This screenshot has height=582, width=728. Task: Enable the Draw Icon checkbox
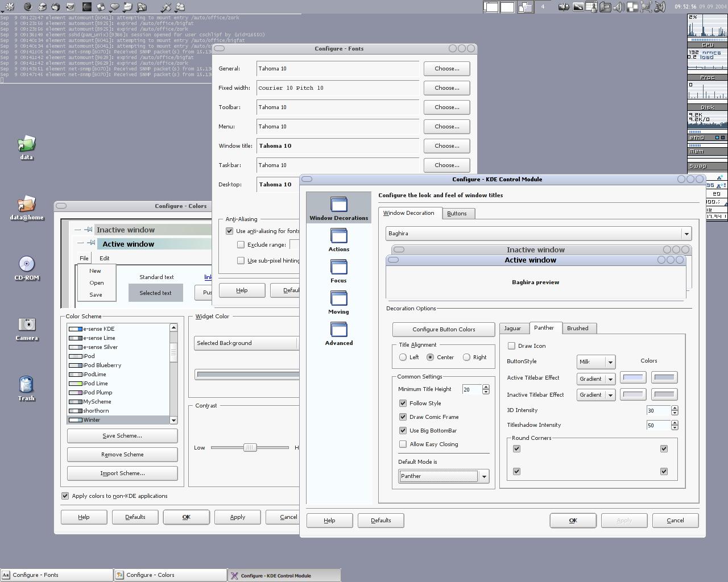click(x=511, y=346)
